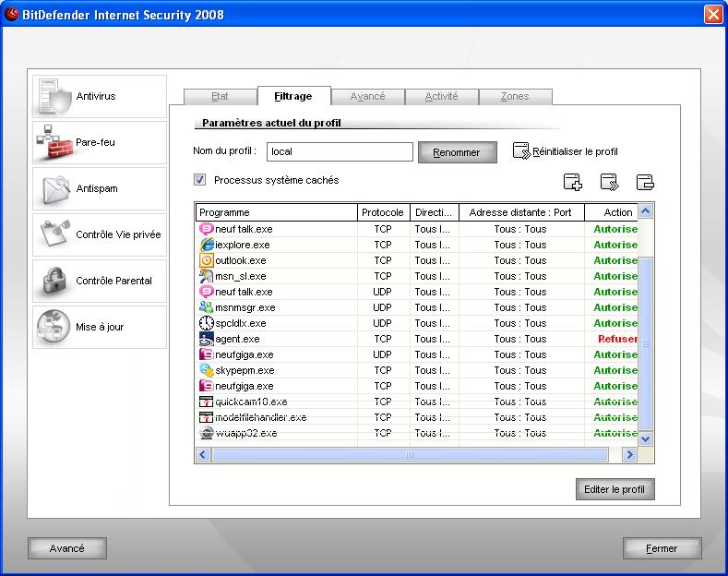Click the Nom du profil text field
This screenshot has height=576, width=728.
tap(340, 152)
